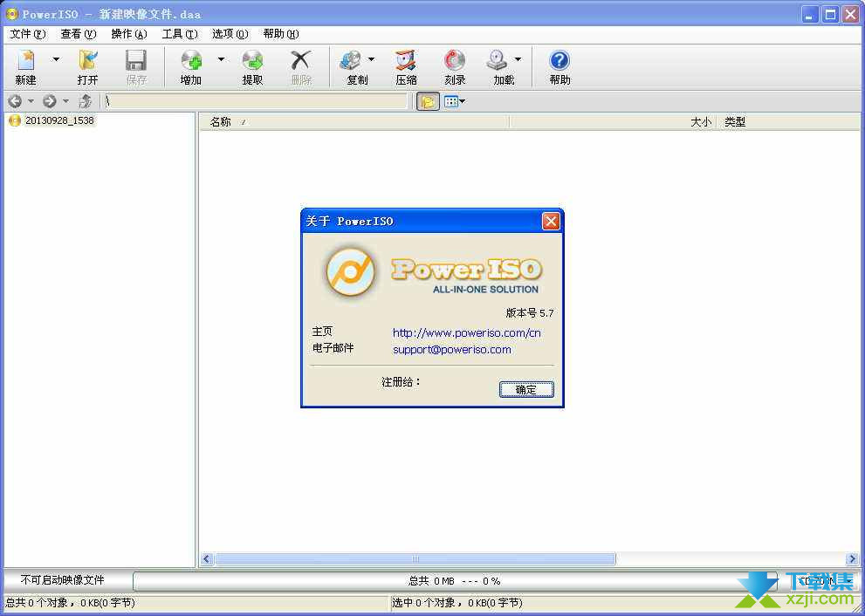
Task: Click the 总共 0 MB capacity progress bar
Action: tap(455, 581)
